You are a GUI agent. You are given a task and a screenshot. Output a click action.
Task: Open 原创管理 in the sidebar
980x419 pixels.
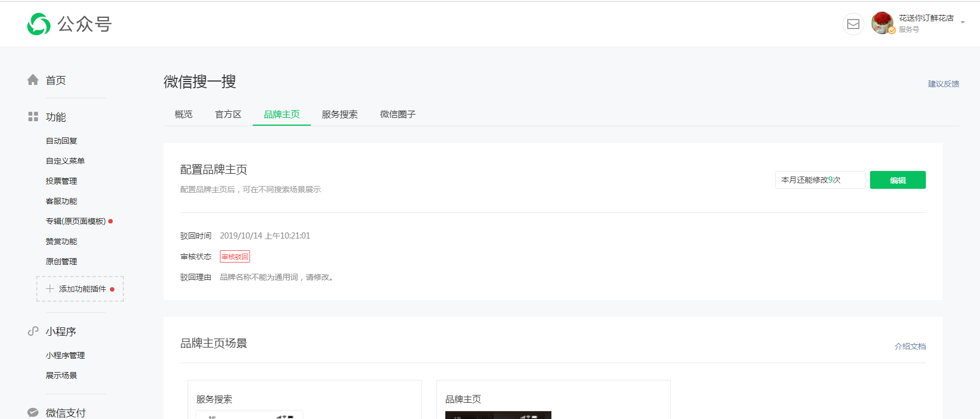point(61,261)
